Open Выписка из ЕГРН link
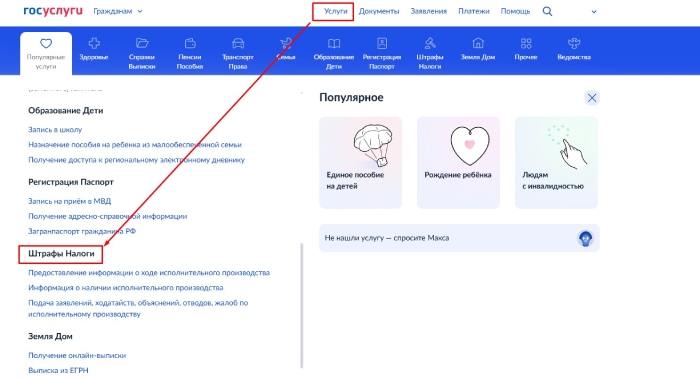This screenshot has width=700, height=382. point(58,370)
